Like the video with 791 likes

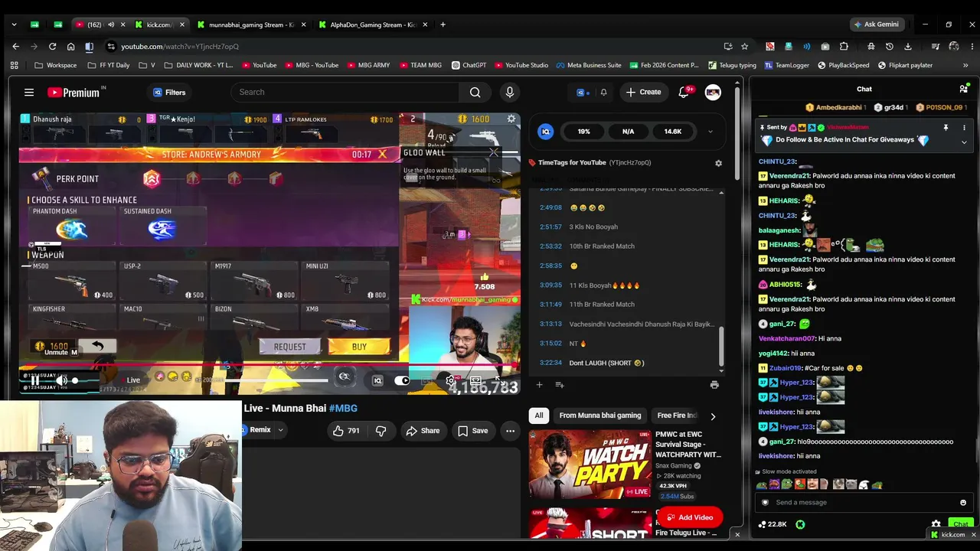tap(346, 431)
